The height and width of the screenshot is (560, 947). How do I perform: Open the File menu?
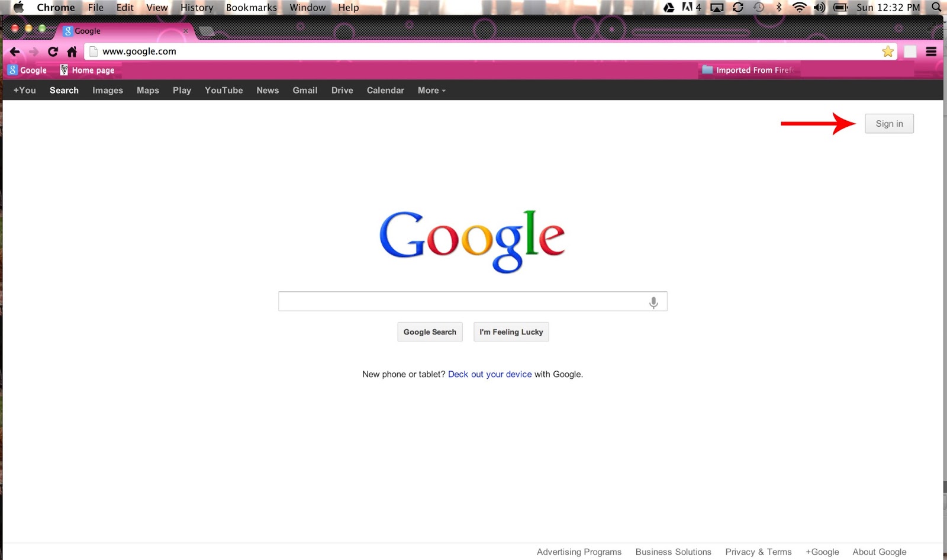[x=95, y=7]
